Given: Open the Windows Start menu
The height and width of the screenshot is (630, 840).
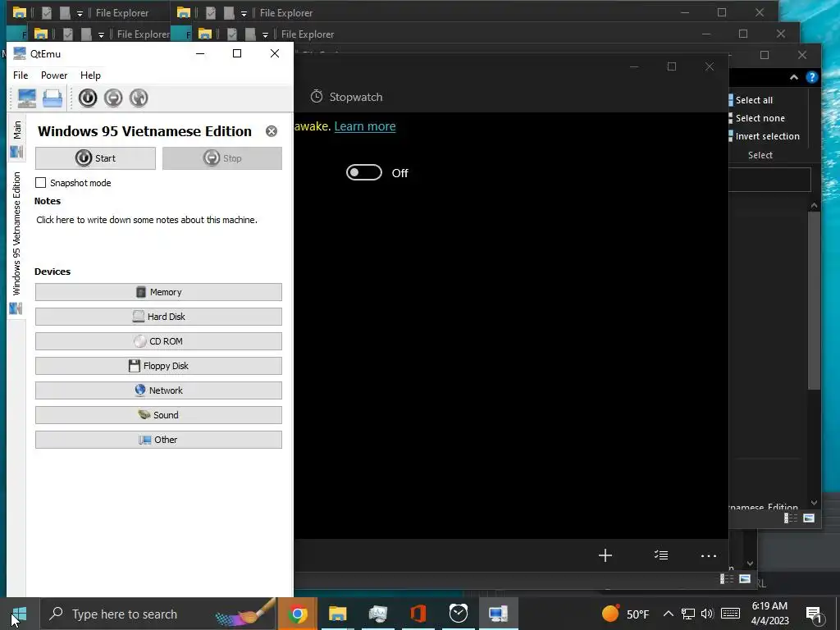Looking at the screenshot, I should click(19, 614).
